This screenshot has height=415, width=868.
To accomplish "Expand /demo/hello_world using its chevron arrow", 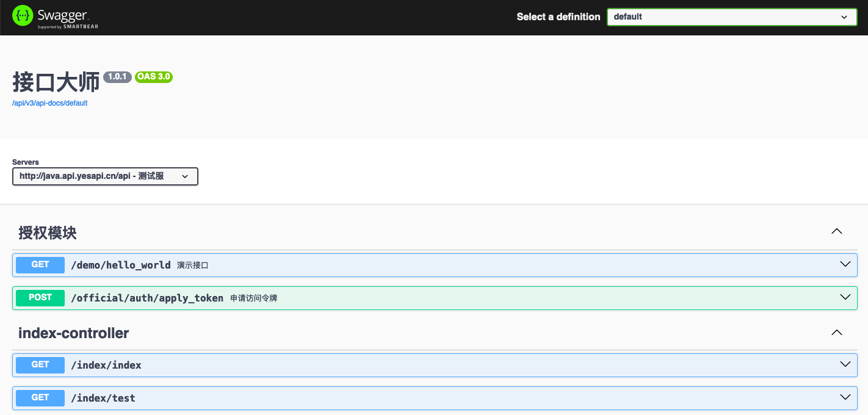I will point(845,265).
